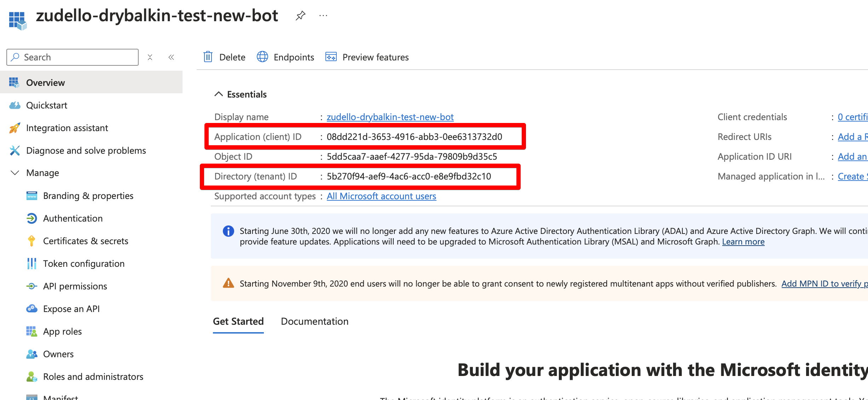
Task: Click the Branding & properties icon
Action: tap(32, 196)
